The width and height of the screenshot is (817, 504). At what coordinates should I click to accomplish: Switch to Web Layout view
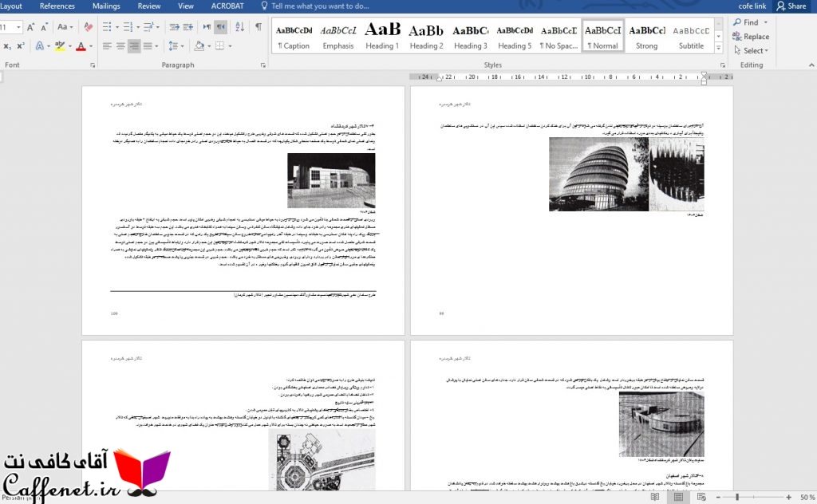701,498
